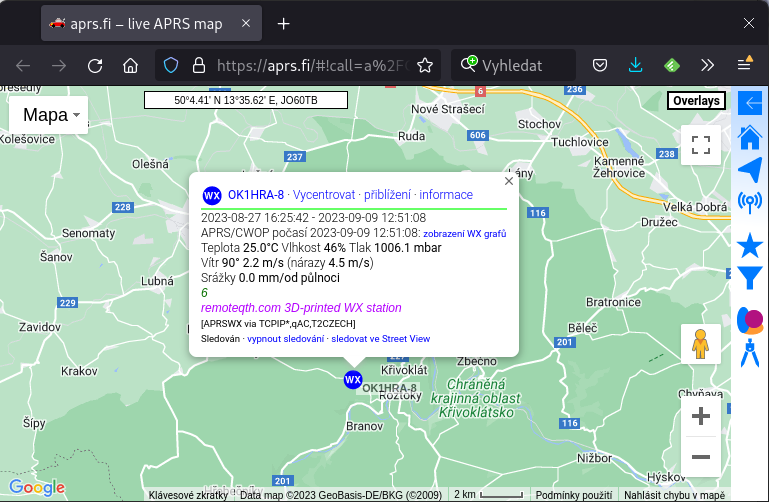Click the WX station marker on map
This screenshot has height=502, width=769.
click(352, 380)
